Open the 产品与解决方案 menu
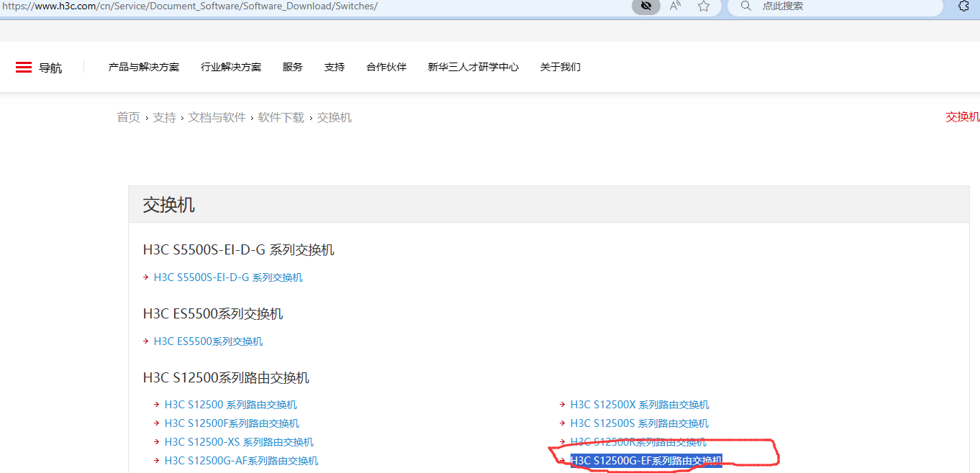980x473 pixels. point(144,67)
